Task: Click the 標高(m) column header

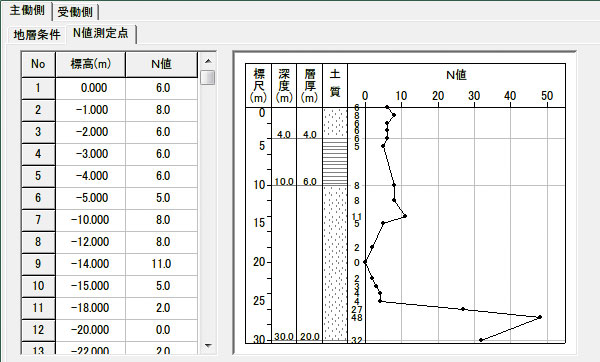Action: coord(91,64)
